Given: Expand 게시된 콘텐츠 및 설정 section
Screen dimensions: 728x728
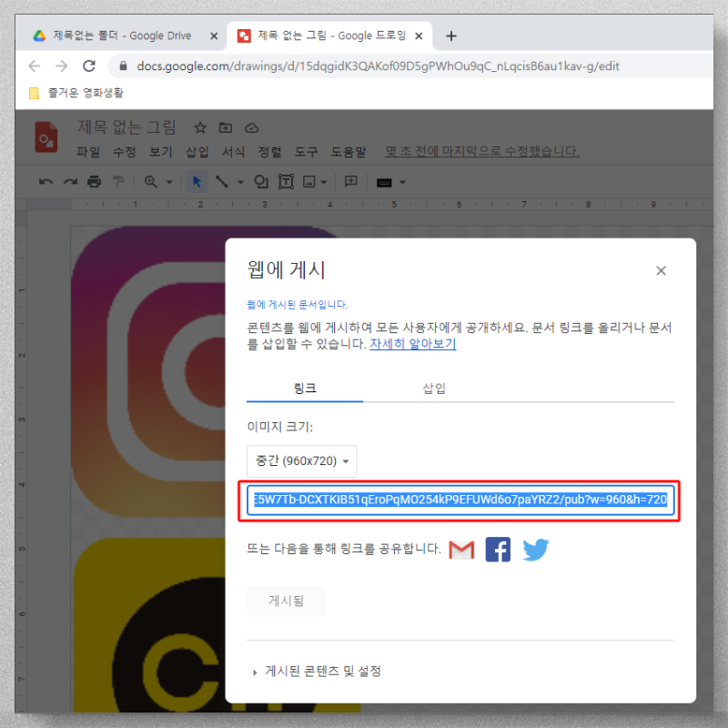Looking at the screenshot, I should pos(317,672).
